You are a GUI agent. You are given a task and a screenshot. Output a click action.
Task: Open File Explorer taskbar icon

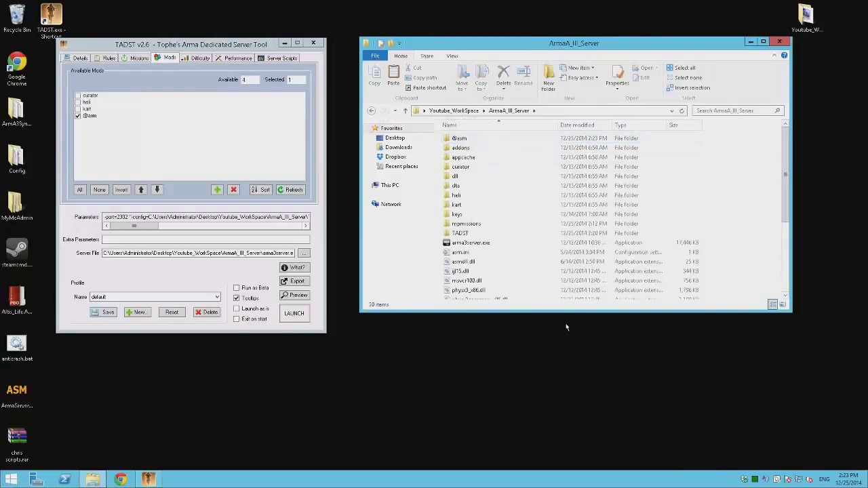coord(93,479)
